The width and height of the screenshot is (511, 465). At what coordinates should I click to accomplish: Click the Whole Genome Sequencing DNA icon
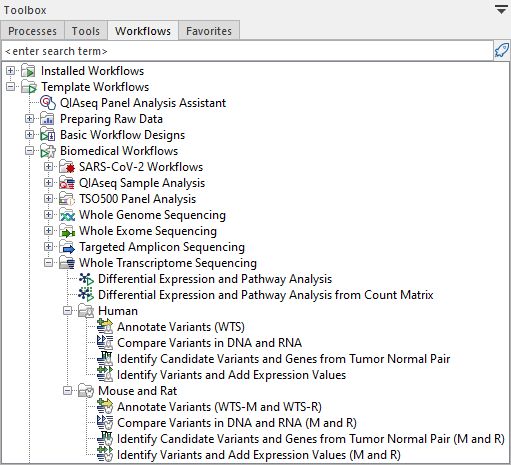(67, 215)
